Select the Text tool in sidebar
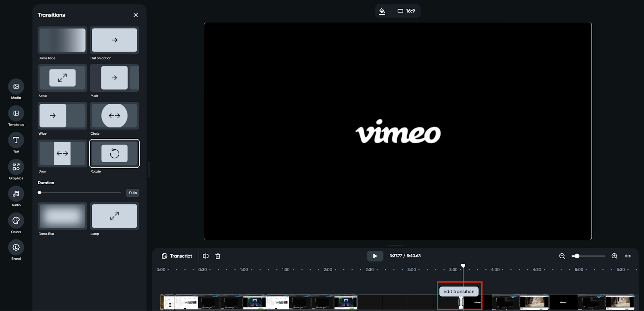 pyautogui.click(x=16, y=140)
